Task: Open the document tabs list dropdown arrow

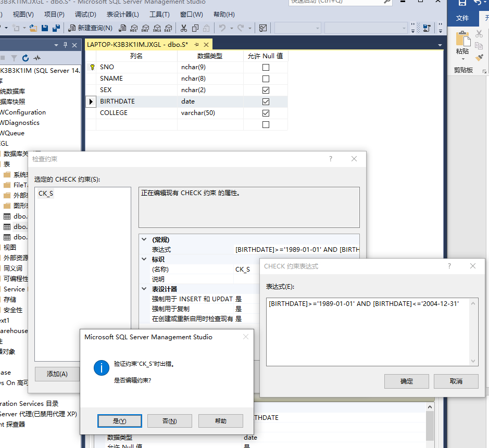Action: click(440, 45)
